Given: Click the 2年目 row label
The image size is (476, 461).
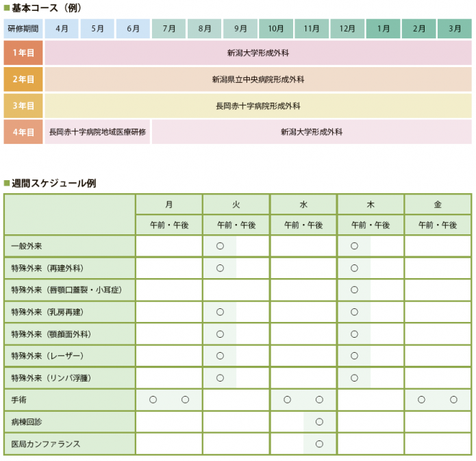Looking at the screenshot, I should [x=23, y=79].
